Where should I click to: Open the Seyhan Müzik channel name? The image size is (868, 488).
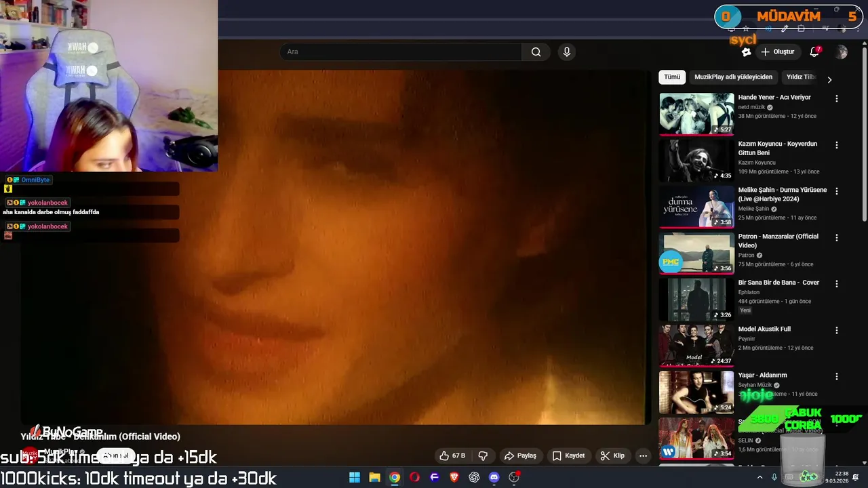(755, 385)
